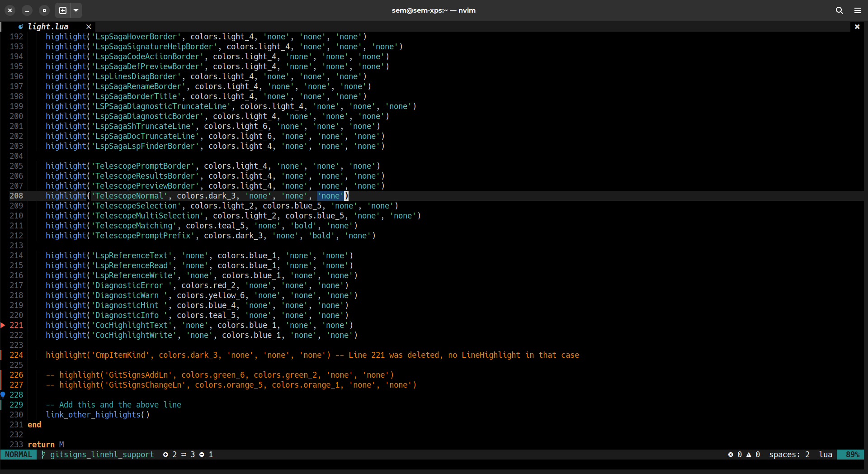Click the gitsigns_linehl_support branch name
The image size is (868, 474).
point(102,455)
